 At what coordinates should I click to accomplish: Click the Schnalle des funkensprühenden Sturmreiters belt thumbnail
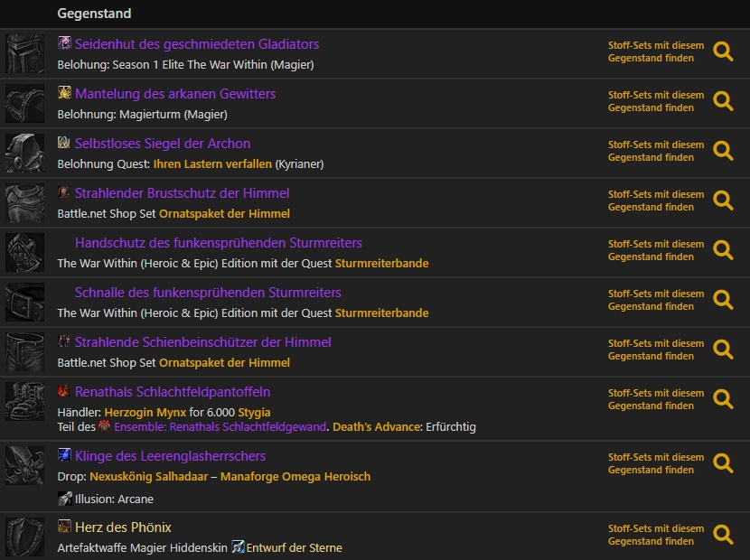pyautogui.click(x=24, y=303)
